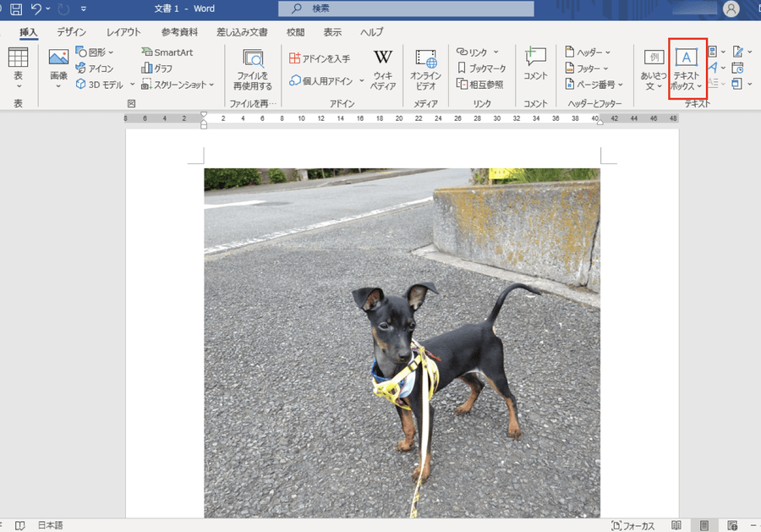Expand ページ番号 (Page Number) dropdown
Viewport: 761px width, 532px height.
point(594,85)
